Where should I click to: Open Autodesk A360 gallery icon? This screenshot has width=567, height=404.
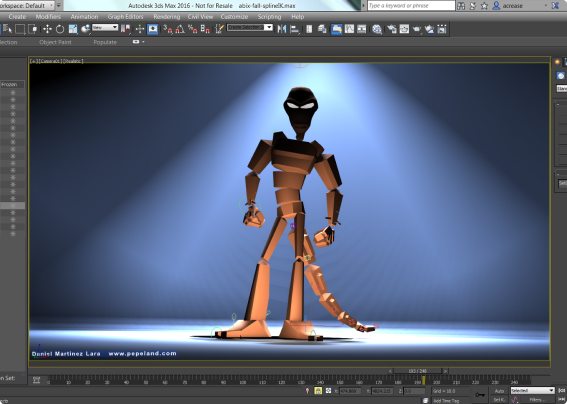pos(442,29)
